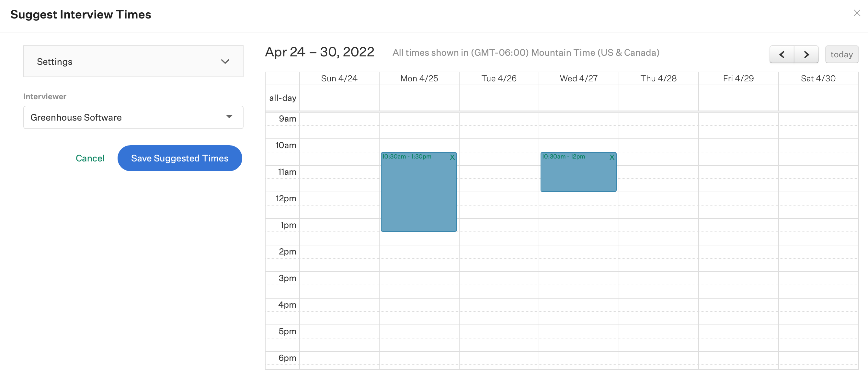Open the Interviewer dropdown

coord(133,117)
